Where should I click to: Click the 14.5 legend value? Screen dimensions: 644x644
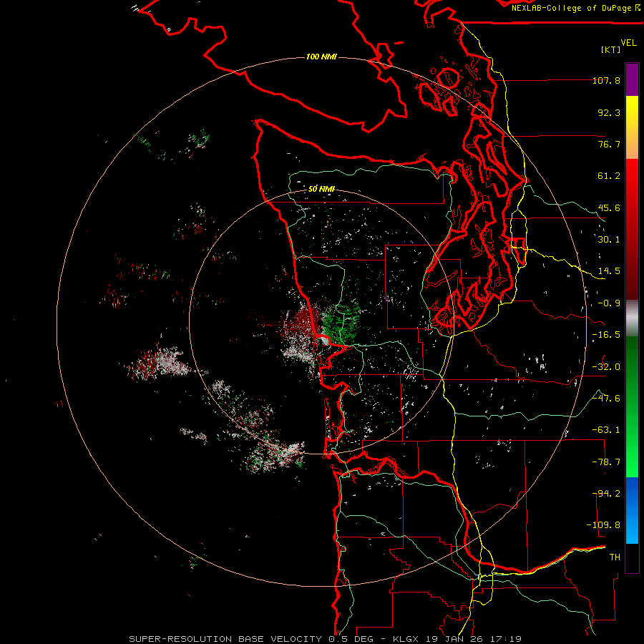pyautogui.click(x=609, y=271)
